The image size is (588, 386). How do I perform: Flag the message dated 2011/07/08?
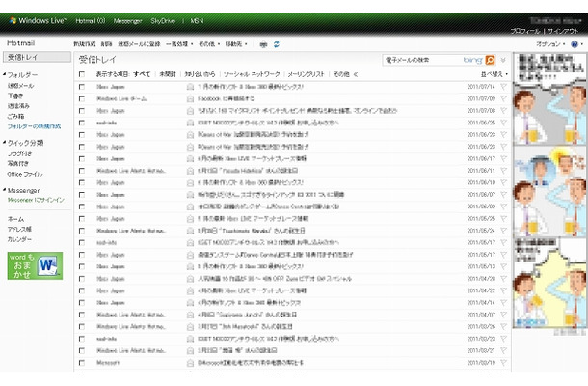click(503, 111)
